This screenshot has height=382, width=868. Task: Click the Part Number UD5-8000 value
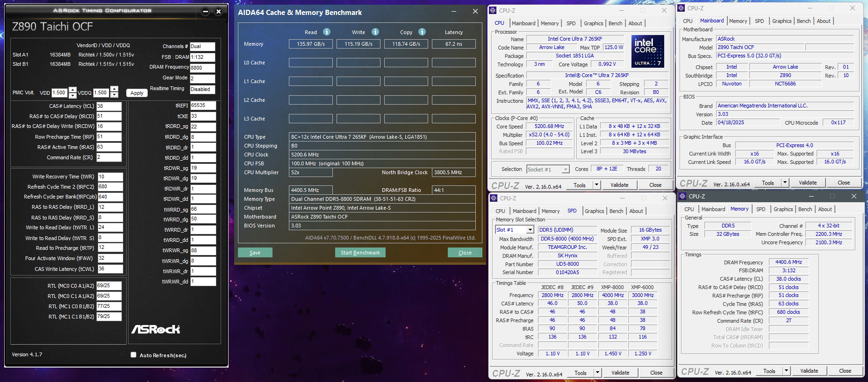[567, 264]
